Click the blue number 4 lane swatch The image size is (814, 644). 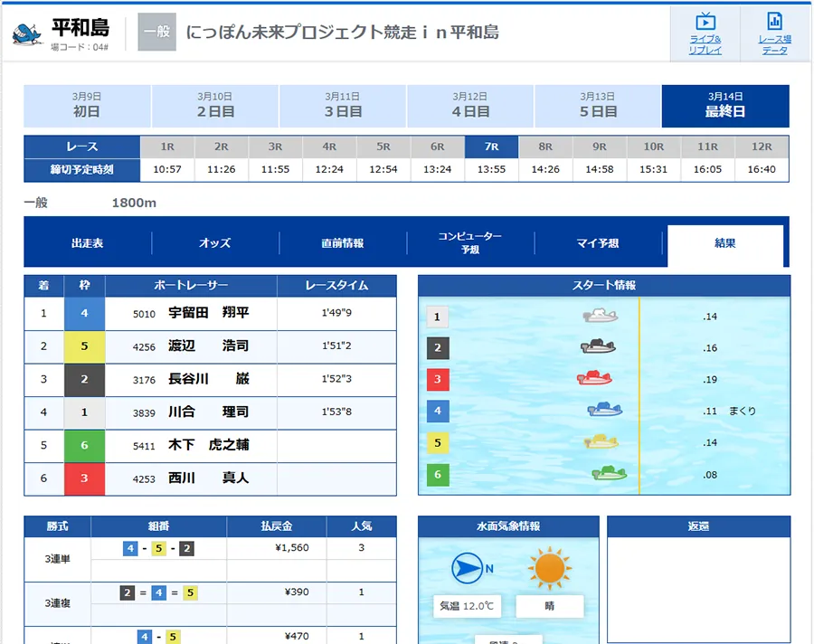pos(84,313)
